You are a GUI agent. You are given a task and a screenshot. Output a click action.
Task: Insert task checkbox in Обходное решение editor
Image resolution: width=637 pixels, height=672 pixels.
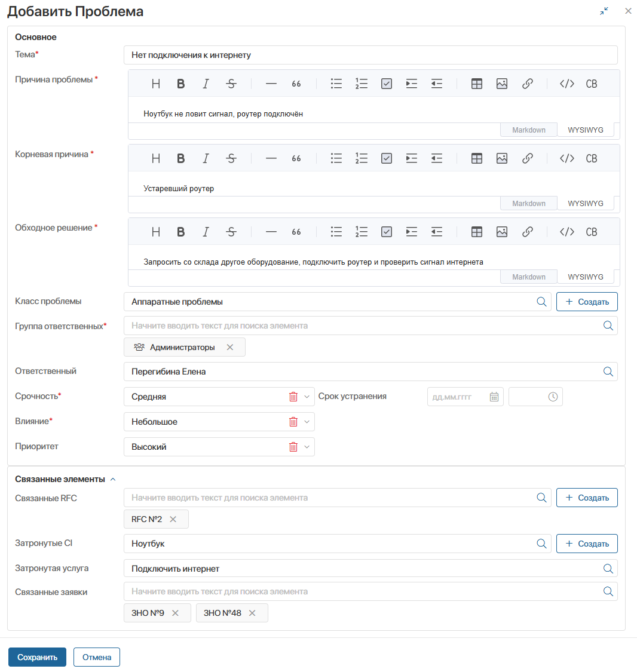pos(387,232)
